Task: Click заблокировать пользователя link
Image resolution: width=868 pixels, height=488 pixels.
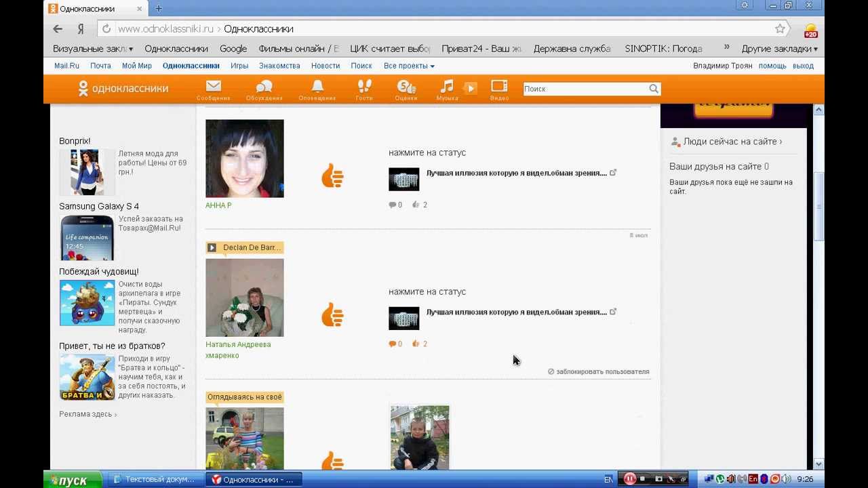Action: coord(599,371)
